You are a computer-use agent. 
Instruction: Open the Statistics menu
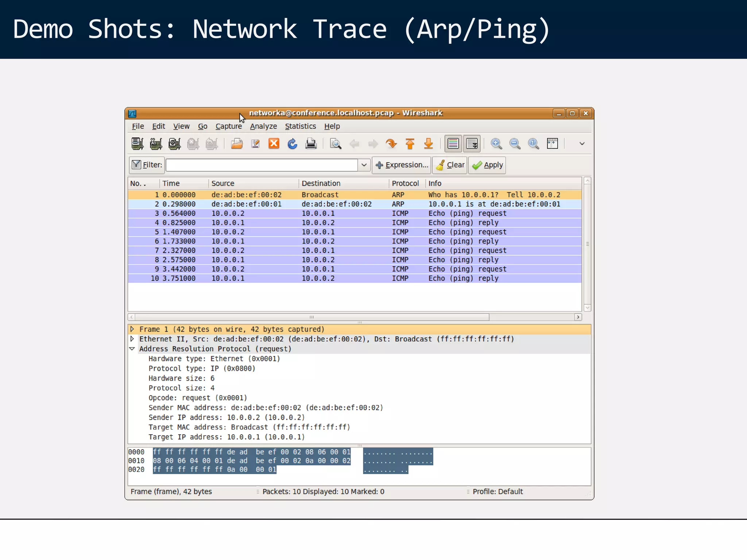pyautogui.click(x=301, y=126)
